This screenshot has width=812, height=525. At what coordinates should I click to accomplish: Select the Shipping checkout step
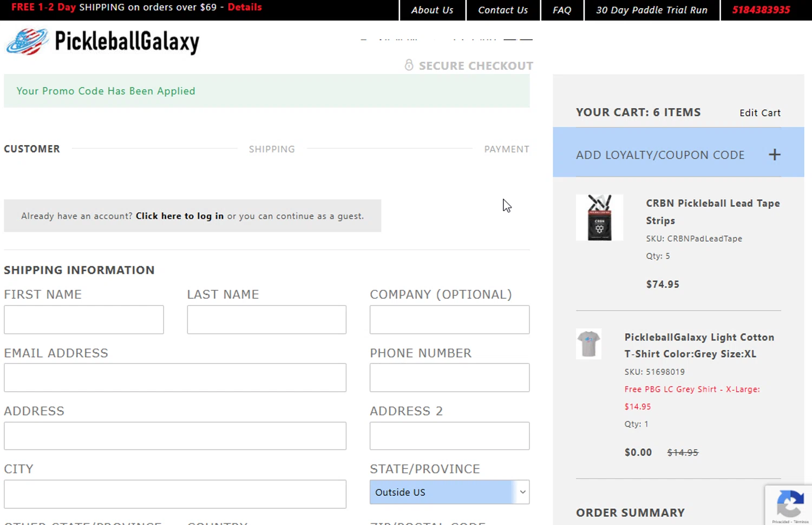pyautogui.click(x=272, y=149)
